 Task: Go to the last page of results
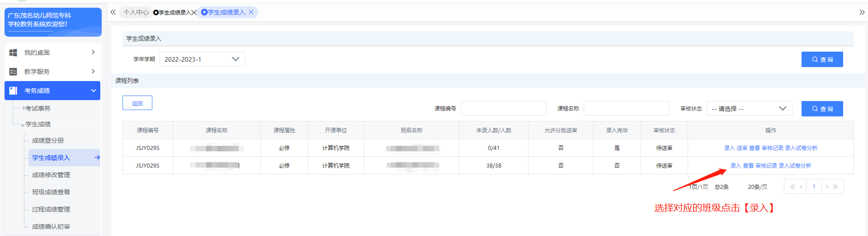click(835, 187)
